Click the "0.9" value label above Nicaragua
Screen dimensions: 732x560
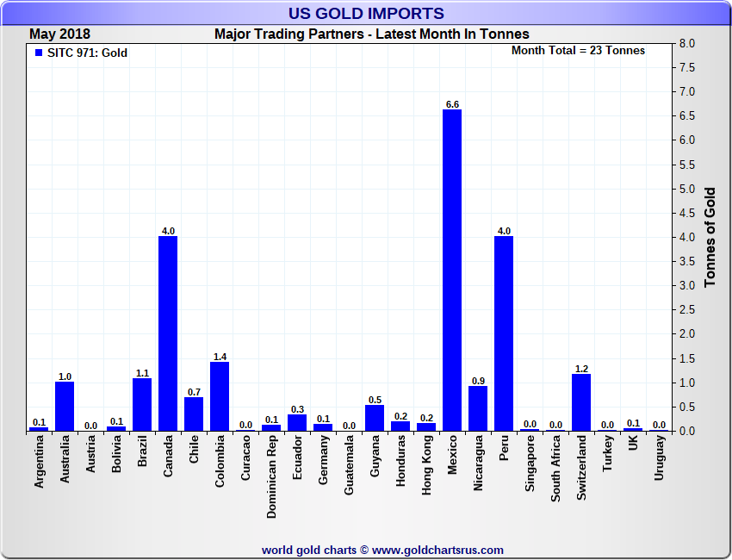(x=479, y=381)
